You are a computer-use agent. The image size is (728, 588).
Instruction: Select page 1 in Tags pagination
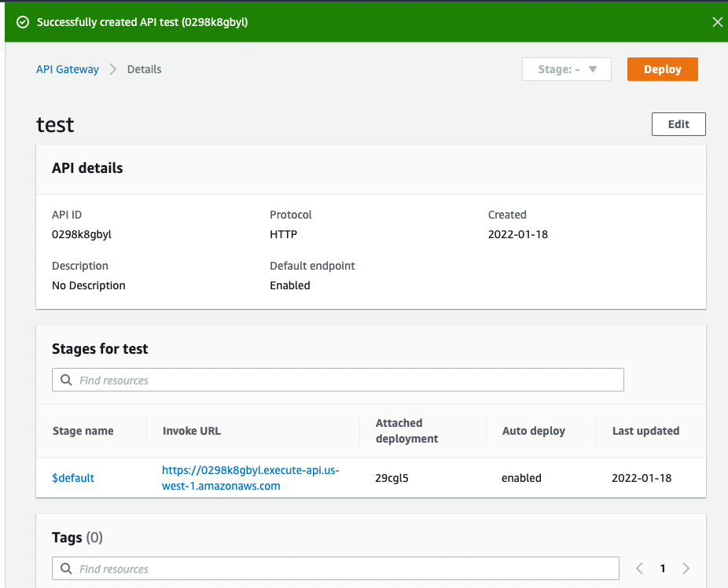pyautogui.click(x=662, y=568)
